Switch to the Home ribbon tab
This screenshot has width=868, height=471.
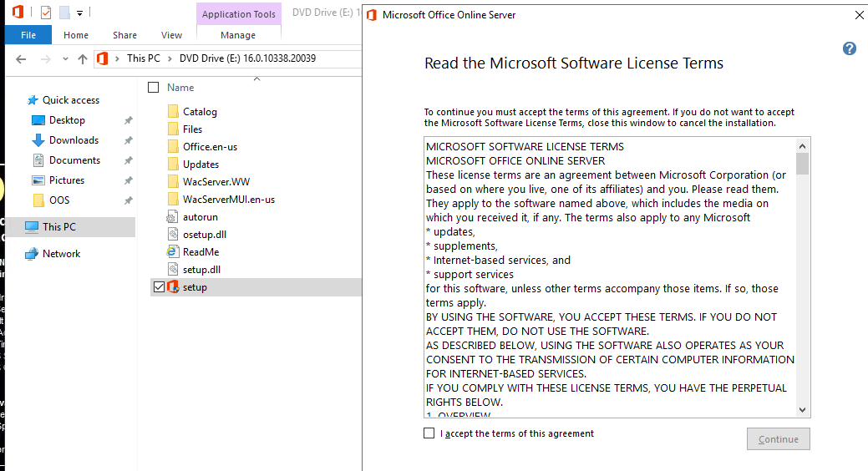76,35
